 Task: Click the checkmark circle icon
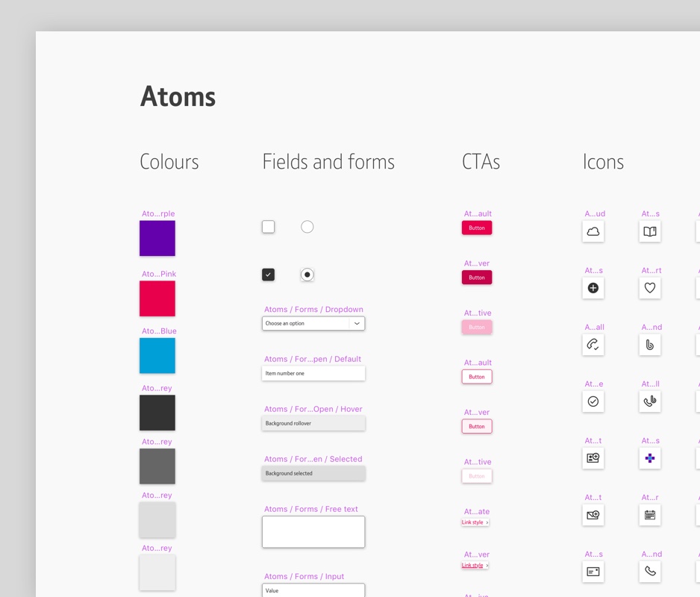coord(593,401)
